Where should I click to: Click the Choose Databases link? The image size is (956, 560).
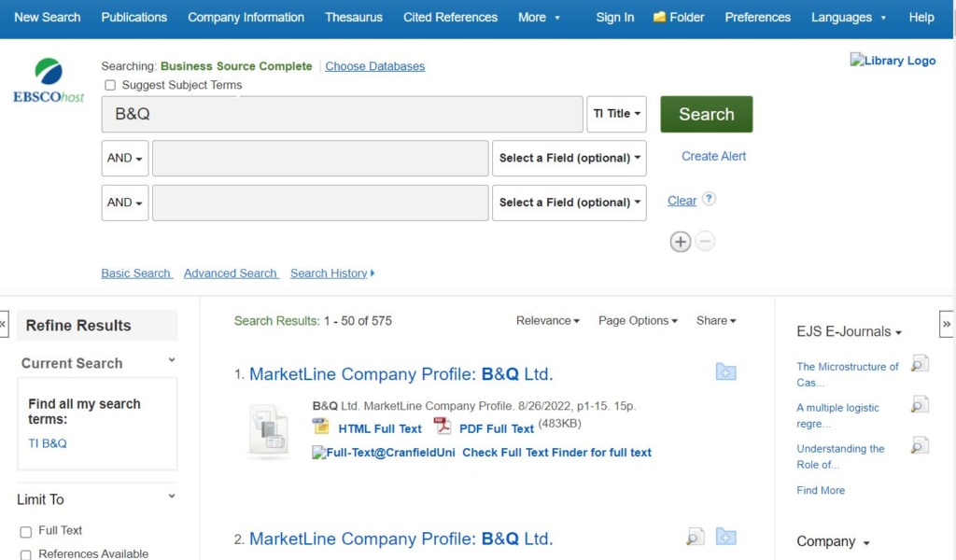pos(374,66)
